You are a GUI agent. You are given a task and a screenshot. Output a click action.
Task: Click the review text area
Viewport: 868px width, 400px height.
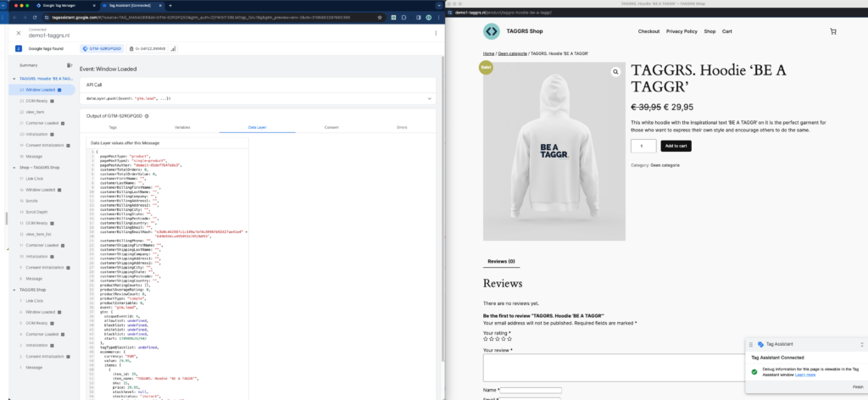point(615,368)
